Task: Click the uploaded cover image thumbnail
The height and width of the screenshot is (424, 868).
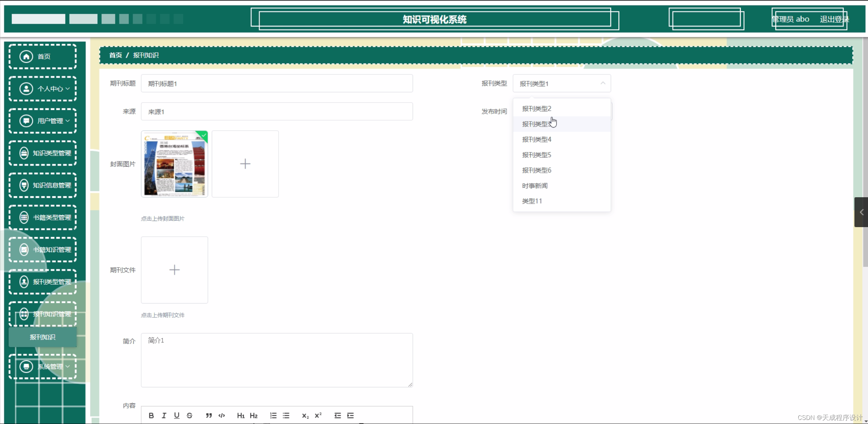Action: (174, 164)
